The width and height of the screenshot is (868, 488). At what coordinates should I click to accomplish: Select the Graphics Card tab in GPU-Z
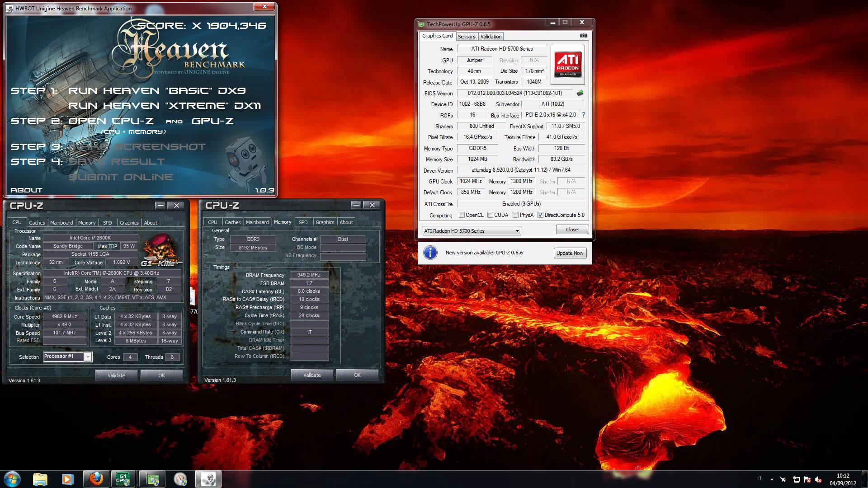tap(437, 36)
